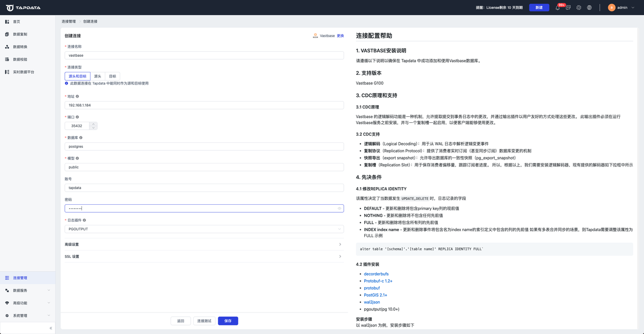Select 源头 connection type
The height and width of the screenshot is (334, 644).
click(98, 76)
